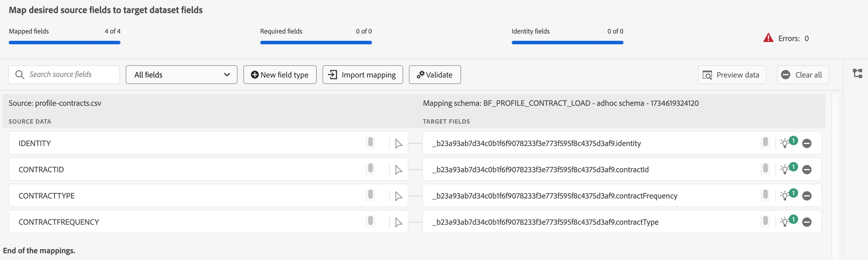Remove the CONTRACTFREQUENCY mapping with its minus icon
868x260 pixels.
(807, 222)
